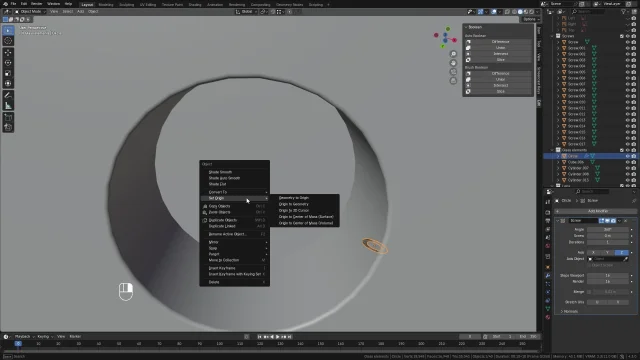Viewport: 640px width, 360px height.
Task: Open the Object Mode dropdown
Action: pos(31,12)
